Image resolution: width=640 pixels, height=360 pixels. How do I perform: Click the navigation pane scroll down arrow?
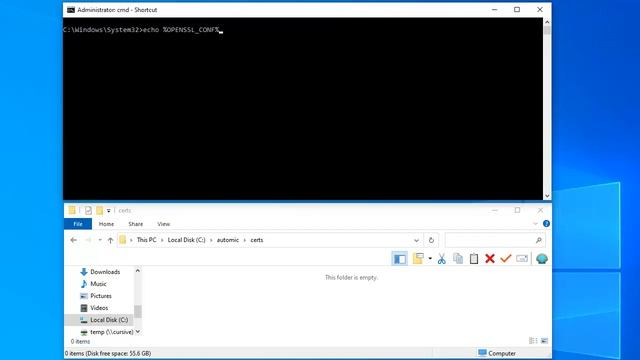pyautogui.click(x=138, y=331)
